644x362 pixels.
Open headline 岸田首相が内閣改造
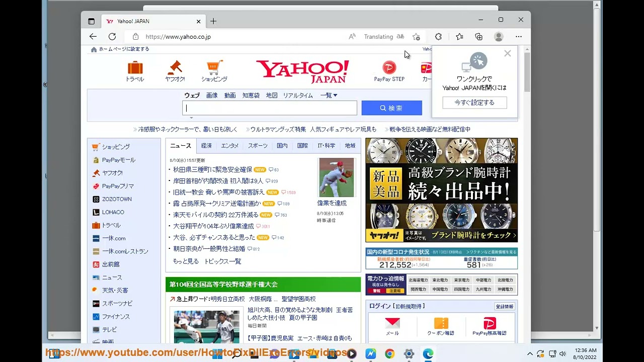pos(218,181)
